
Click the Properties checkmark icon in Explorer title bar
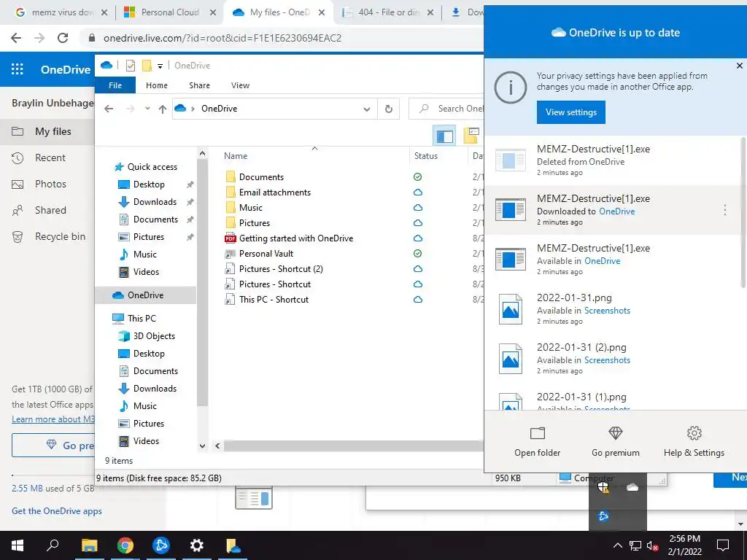click(x=130, y=65)
